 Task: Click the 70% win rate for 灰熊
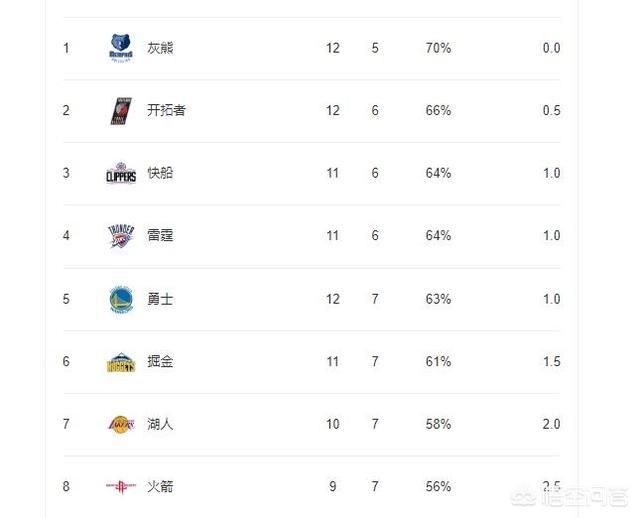[438, 48]
